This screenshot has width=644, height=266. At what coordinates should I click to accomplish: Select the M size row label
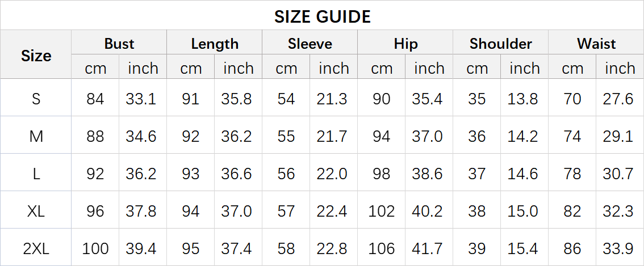[x=36, y=136]
